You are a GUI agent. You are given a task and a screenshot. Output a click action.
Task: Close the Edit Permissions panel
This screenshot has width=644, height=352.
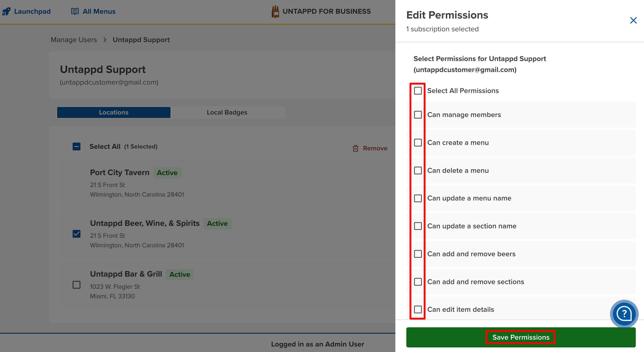click(633, 21)
